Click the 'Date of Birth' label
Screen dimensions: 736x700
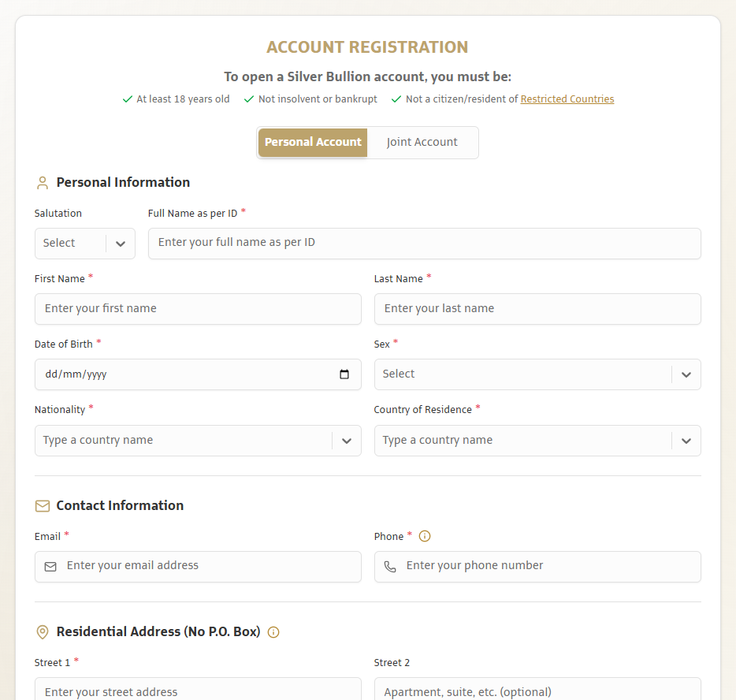point(63,344)
